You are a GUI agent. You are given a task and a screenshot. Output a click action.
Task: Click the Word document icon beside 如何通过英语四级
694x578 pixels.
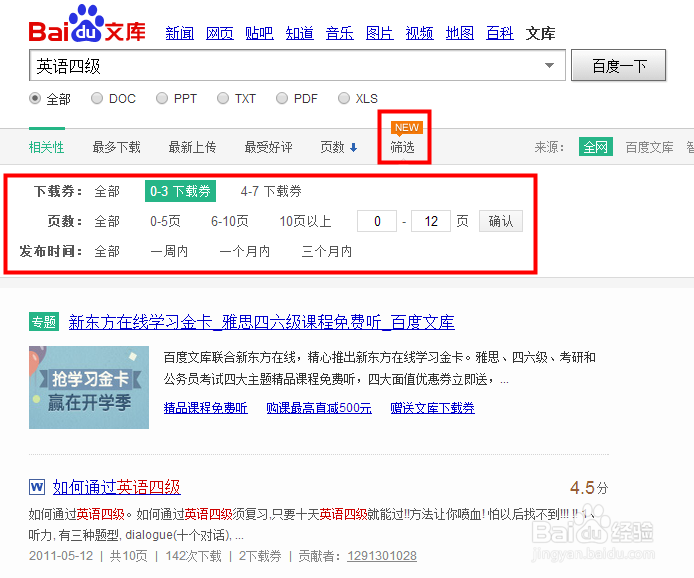pos(37,487)
